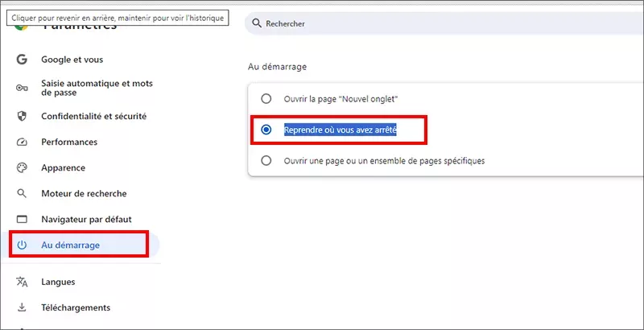This screenshot has height=330, width=644.
Task: Focus the Rechercher settings search field
Action: coord(443,23)
